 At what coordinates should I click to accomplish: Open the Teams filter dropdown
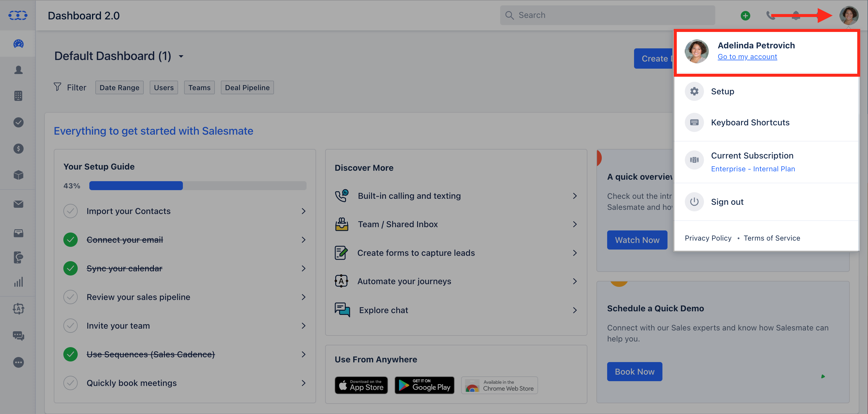click(199, 87)
